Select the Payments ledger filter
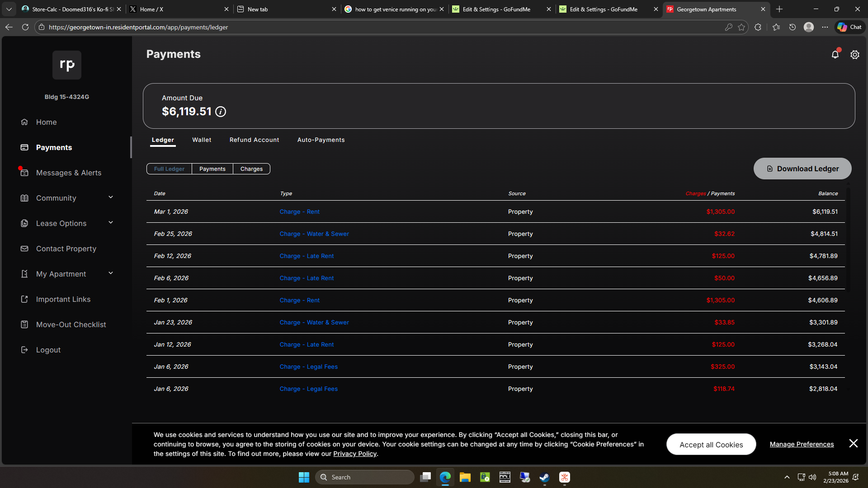 coord(212,169)
